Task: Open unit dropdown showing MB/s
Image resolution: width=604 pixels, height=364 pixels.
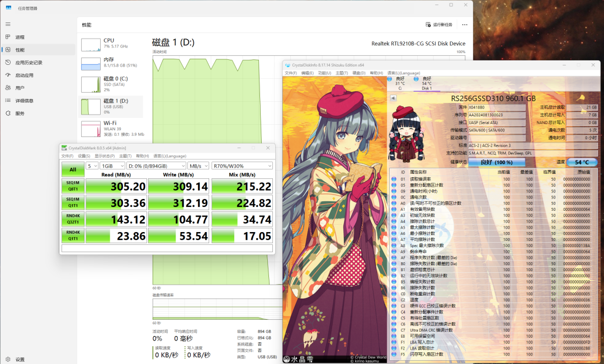Action: tap(198, 166)
